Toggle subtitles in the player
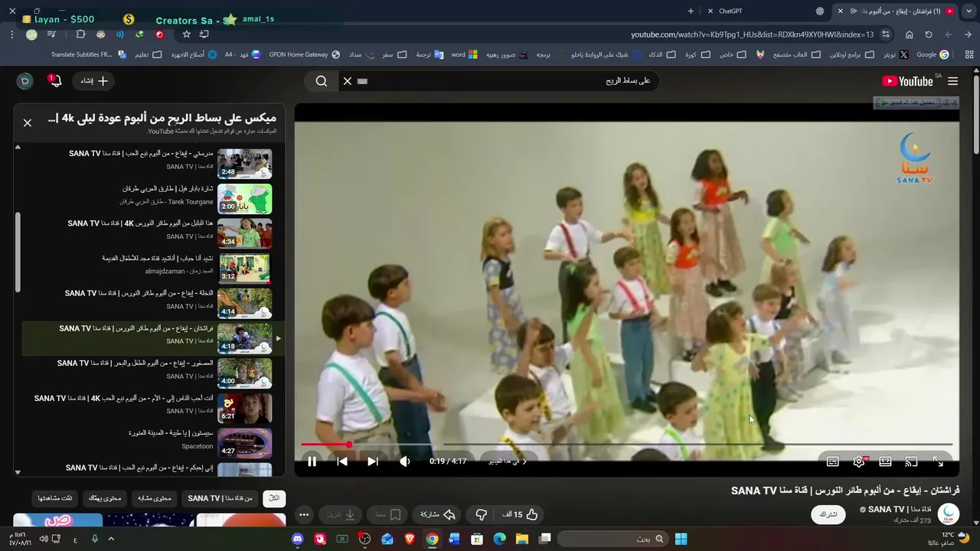The height and width of the screenshot is (551, 980). (833, 461)
